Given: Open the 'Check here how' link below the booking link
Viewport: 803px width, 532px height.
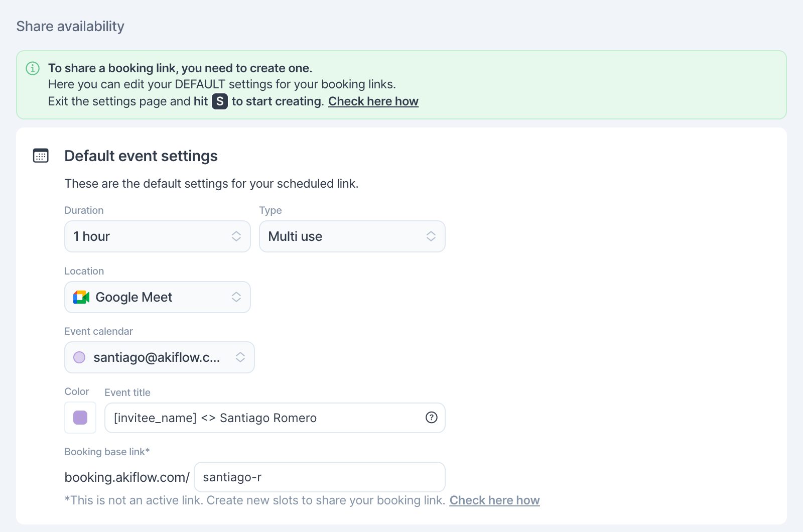Looking at the screenshot, I should point(494,500).
